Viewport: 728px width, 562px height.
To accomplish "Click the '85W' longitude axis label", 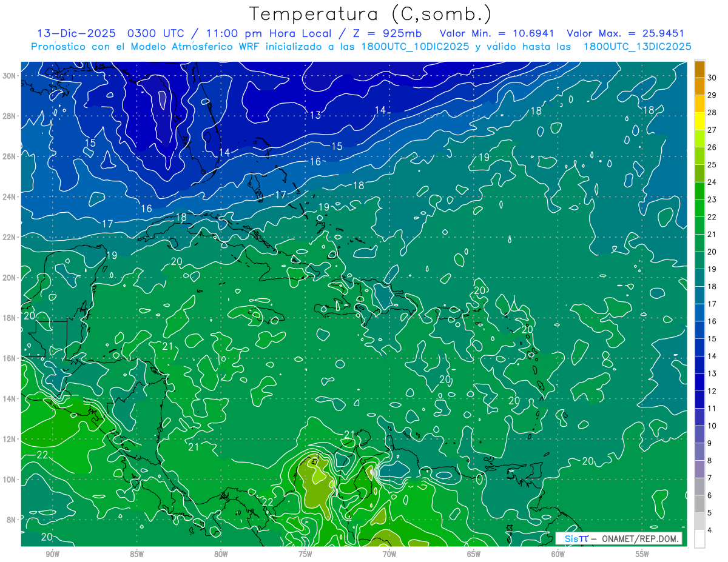I will point(136,555).
